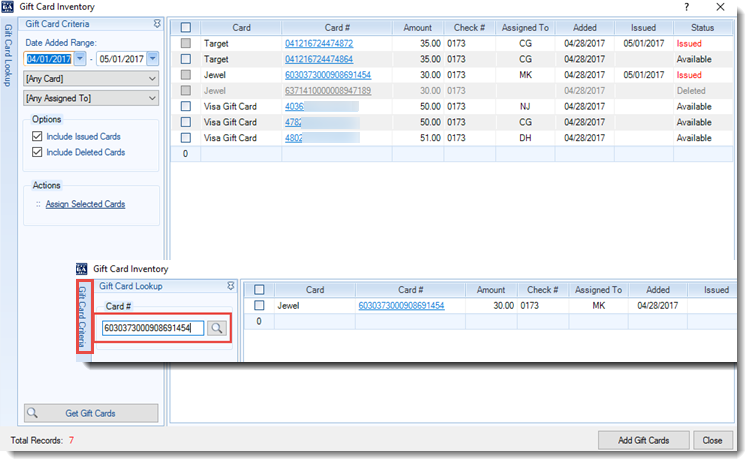The image size is (752, 466).
Task: Click the pin icon in Gift Card Lookup header
Action: (230, 287)
